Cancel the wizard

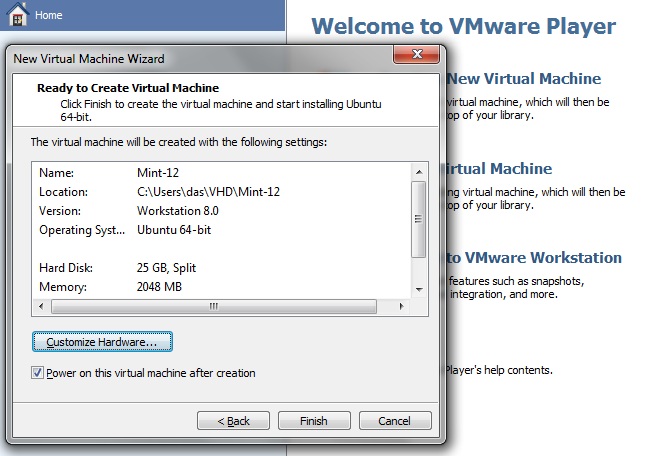395,421
